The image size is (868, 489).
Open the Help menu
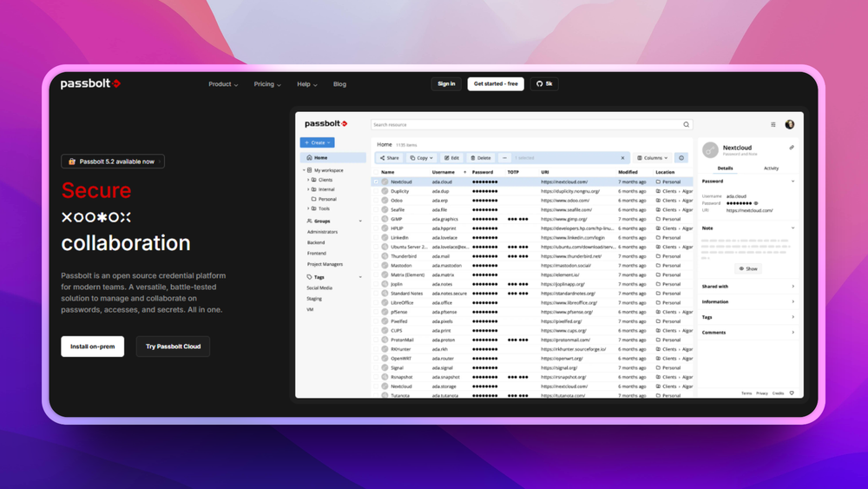pos(307,84)
